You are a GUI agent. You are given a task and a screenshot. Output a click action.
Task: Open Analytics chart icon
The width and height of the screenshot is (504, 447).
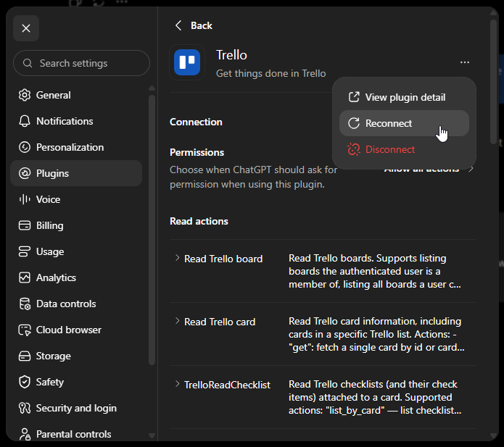(25, 277)
